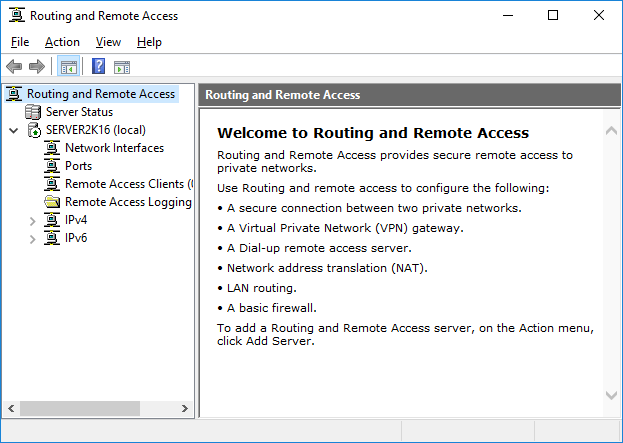Select the Remote Access Clients node icon
The image size is (623, 443).
point(52,184)
